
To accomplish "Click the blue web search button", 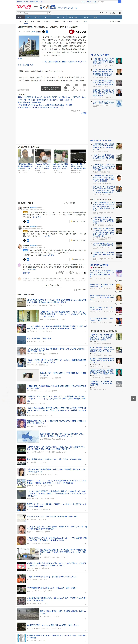I will point(120,2).
